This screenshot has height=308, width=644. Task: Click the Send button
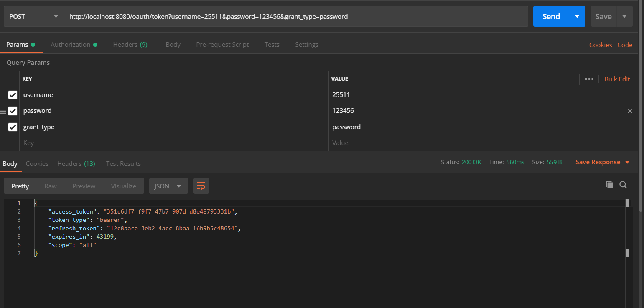[x=551, y=17]
